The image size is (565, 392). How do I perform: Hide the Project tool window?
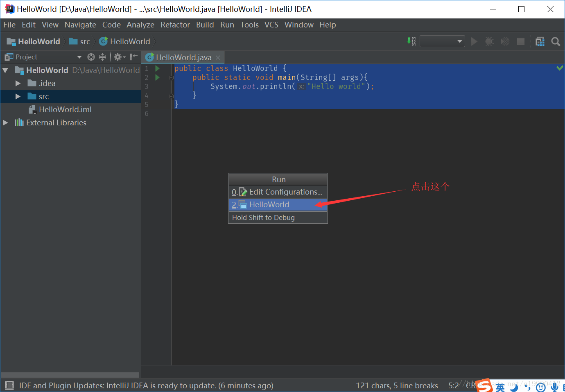click(134, 57)
